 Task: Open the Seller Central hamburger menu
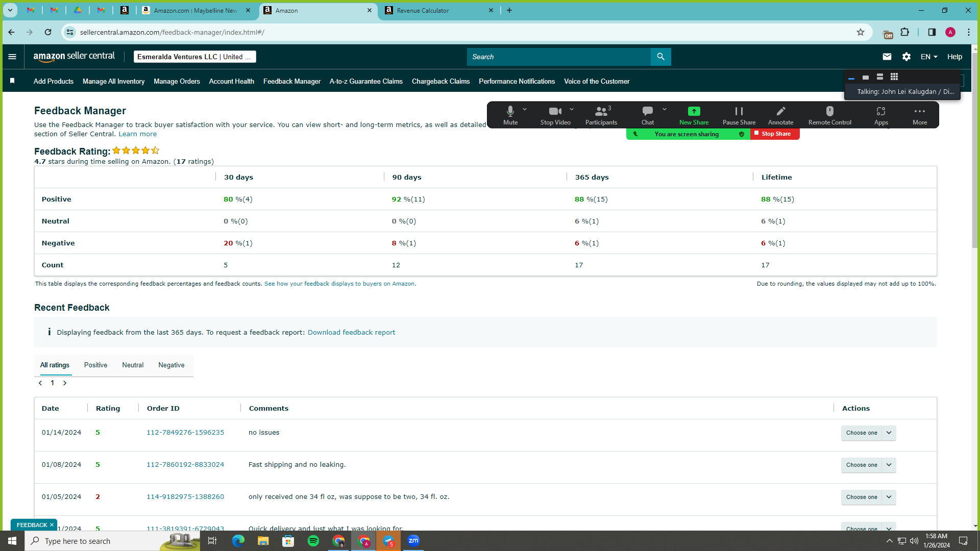12,57
